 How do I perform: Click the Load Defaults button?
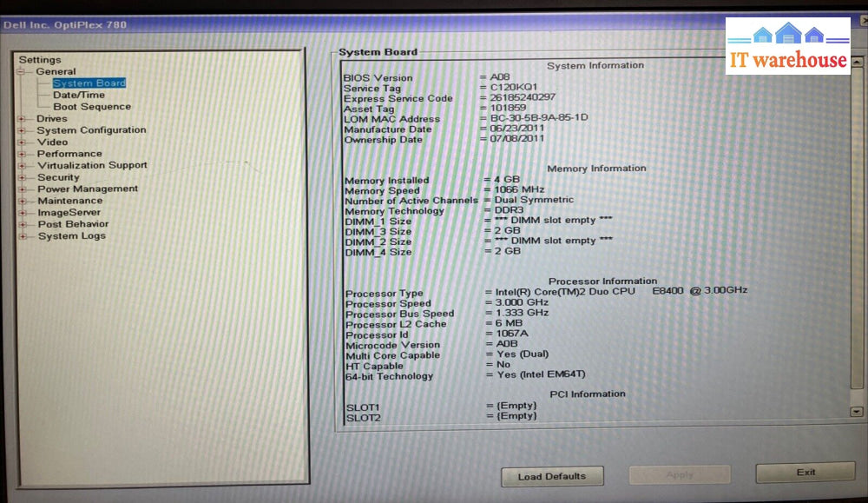[x=551, y=476]
